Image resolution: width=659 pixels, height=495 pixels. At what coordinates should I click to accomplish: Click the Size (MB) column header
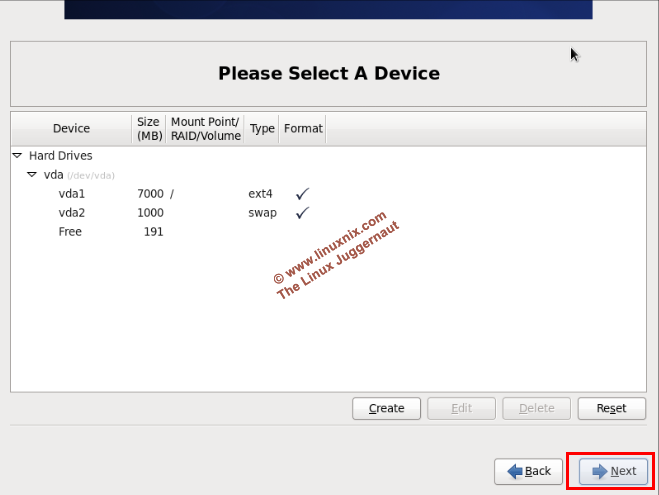click(149, 129)
